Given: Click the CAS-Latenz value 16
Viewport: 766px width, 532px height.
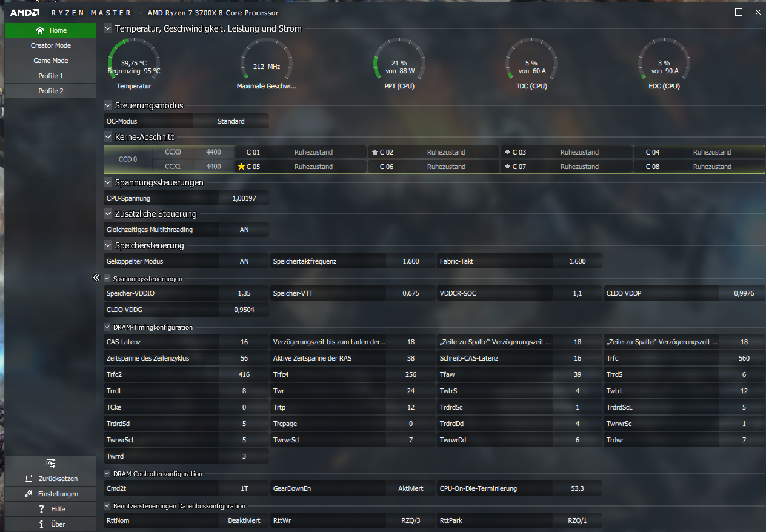Looking at the screenshot, I should (x=244, y=342).
